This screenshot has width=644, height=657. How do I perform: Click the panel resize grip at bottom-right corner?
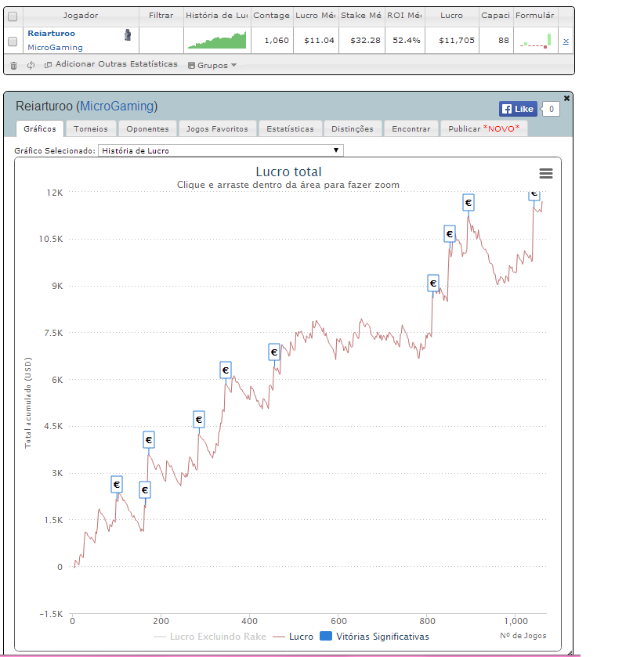click(x=570, y=652)
